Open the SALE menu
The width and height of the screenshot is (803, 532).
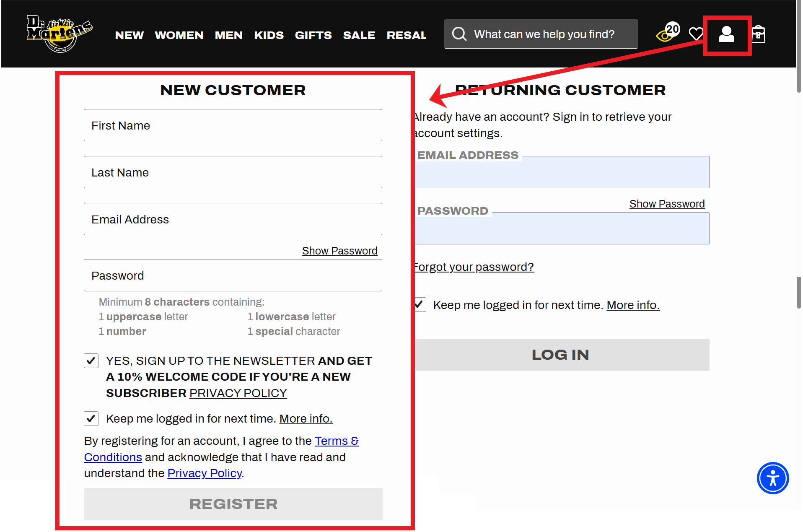pos(359,35)
